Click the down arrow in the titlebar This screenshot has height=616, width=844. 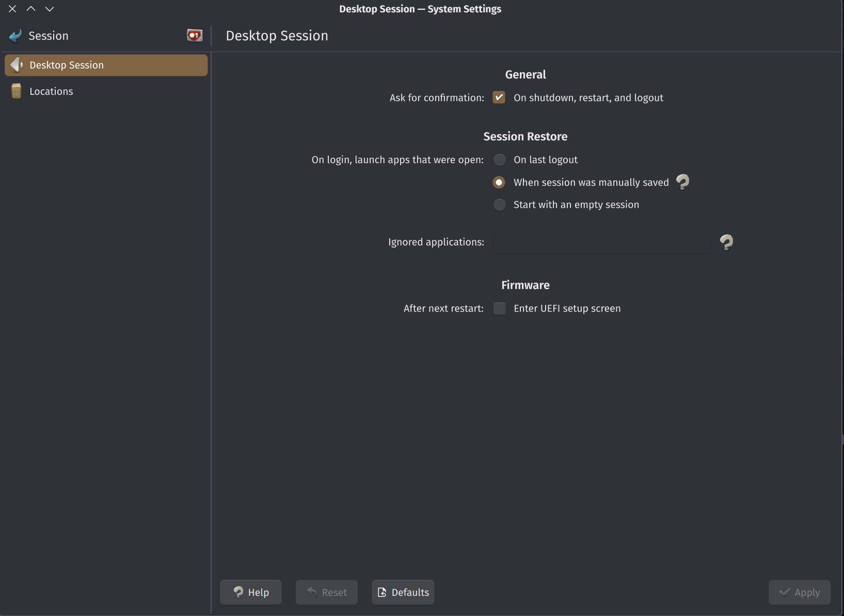coord(50,9)
